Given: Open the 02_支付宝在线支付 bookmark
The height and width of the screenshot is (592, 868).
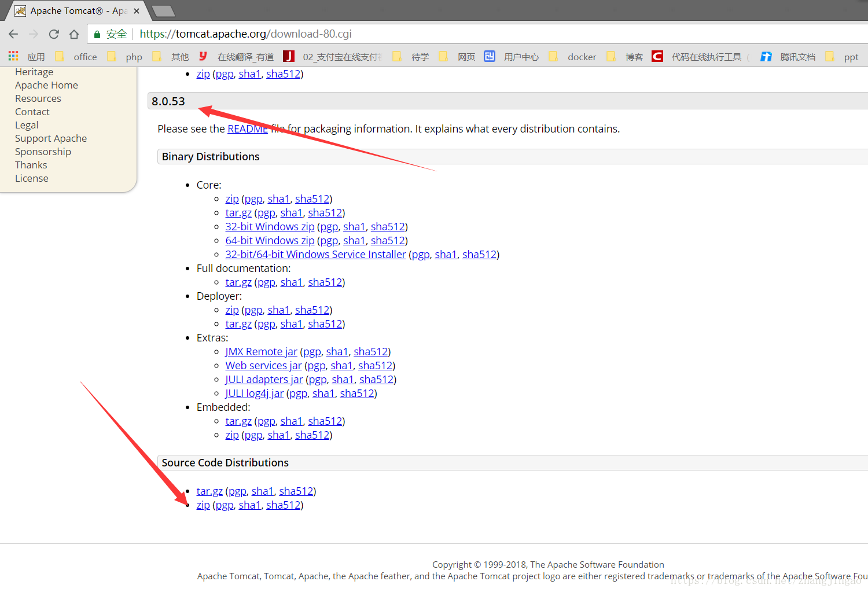Looking at the screenshot, I should 333,57.
